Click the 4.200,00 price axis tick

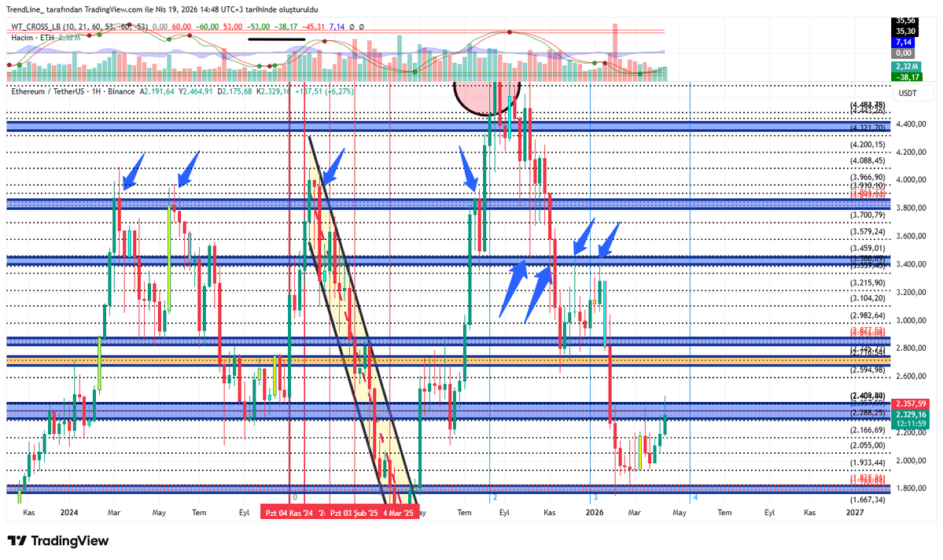click(911, 152)
